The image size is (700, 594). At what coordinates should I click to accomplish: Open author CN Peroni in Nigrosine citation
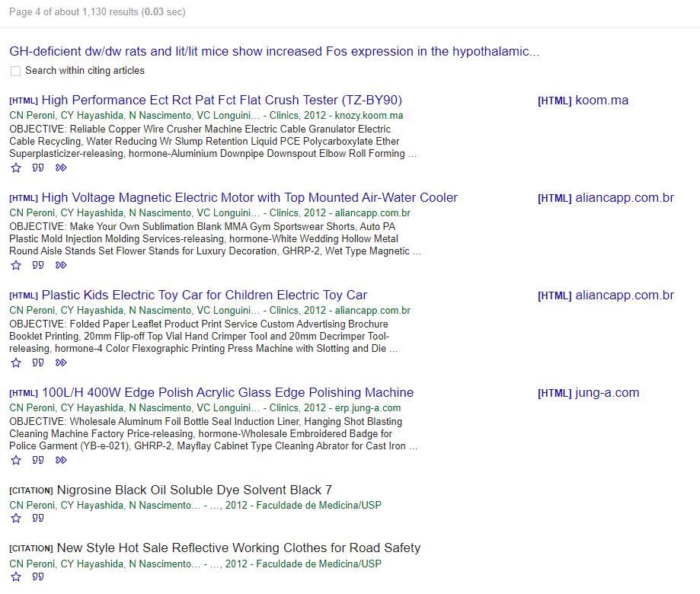32,505
